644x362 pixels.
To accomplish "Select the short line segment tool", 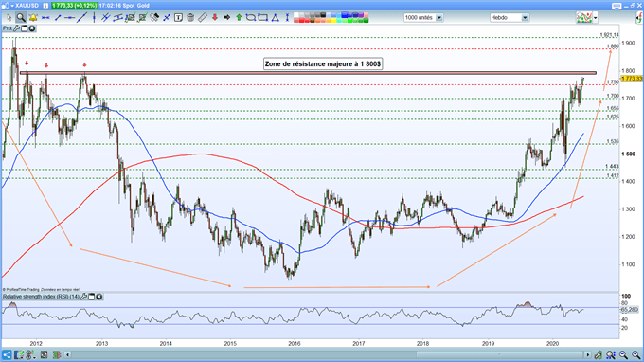I will (58, 18).
